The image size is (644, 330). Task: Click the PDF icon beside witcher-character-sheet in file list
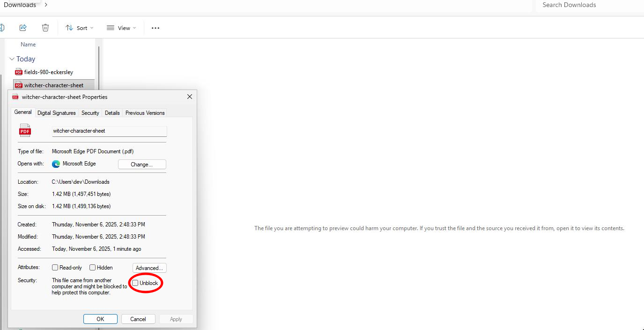click(19, 85)
